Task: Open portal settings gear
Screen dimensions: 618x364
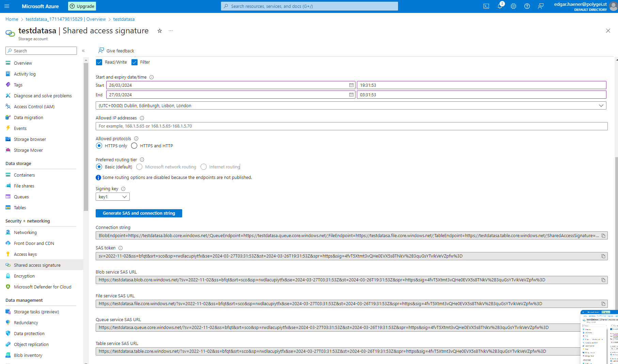Action: (x=513, y=6)
